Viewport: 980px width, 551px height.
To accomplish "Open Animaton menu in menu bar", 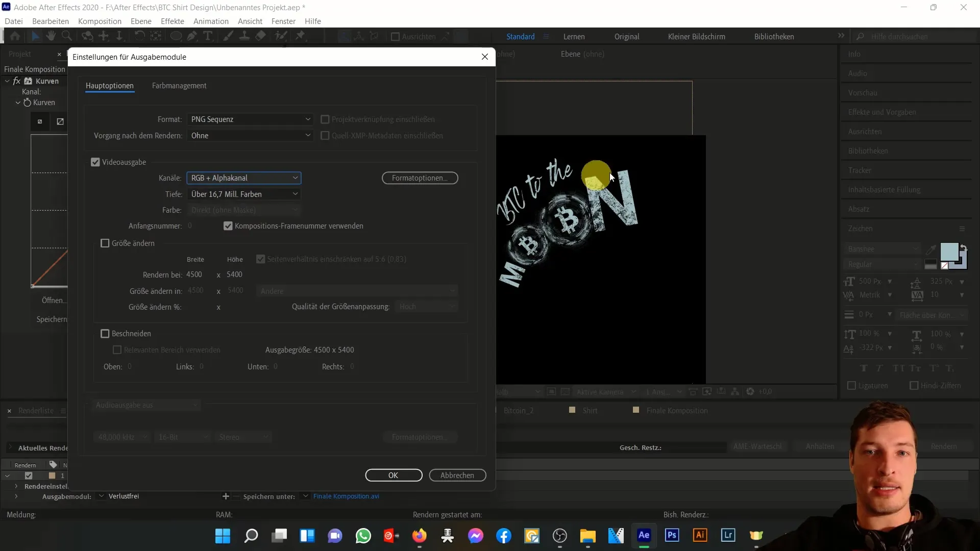I will [211, 21].
